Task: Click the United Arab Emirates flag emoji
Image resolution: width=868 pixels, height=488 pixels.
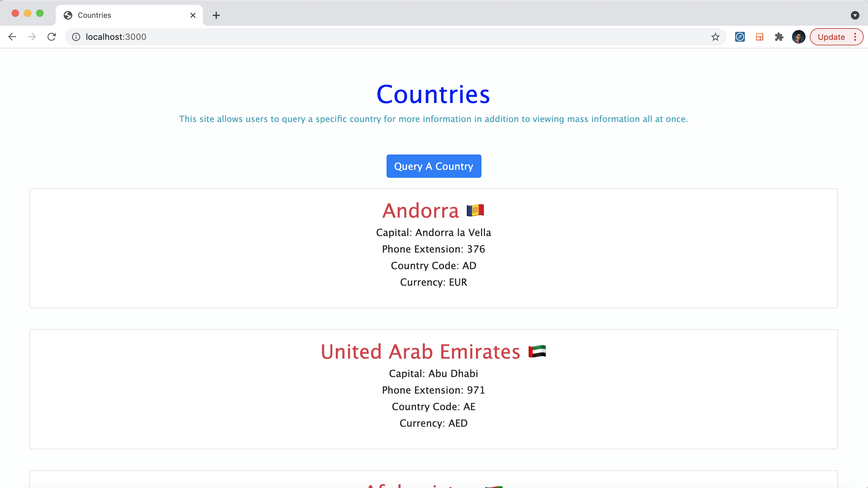Action: [537, 351]
